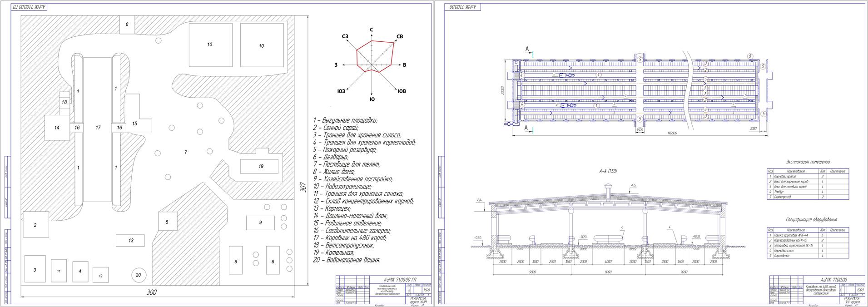Screen dimensions: 868x307
Task: Select legend entry "16 – Соединительные галереи"
Action: click(x=351, y=230)
